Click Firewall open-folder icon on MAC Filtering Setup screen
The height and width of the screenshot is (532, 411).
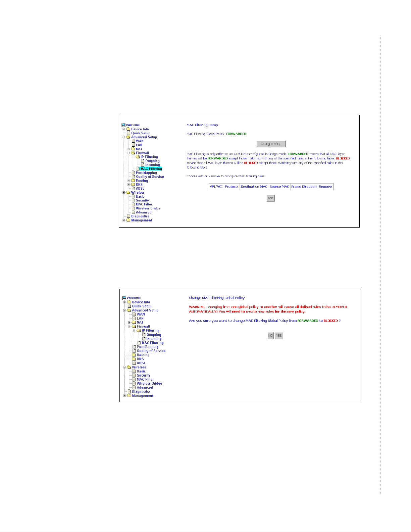[133, 153]
